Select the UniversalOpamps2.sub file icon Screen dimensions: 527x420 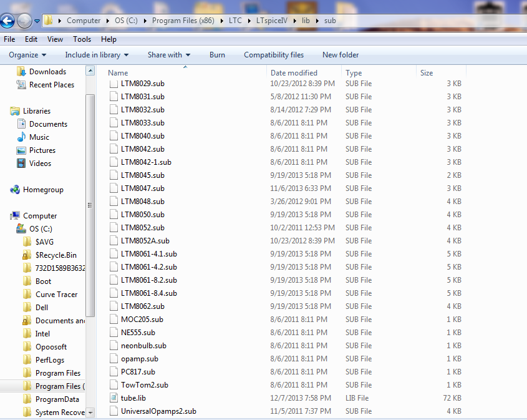(114, 411)
